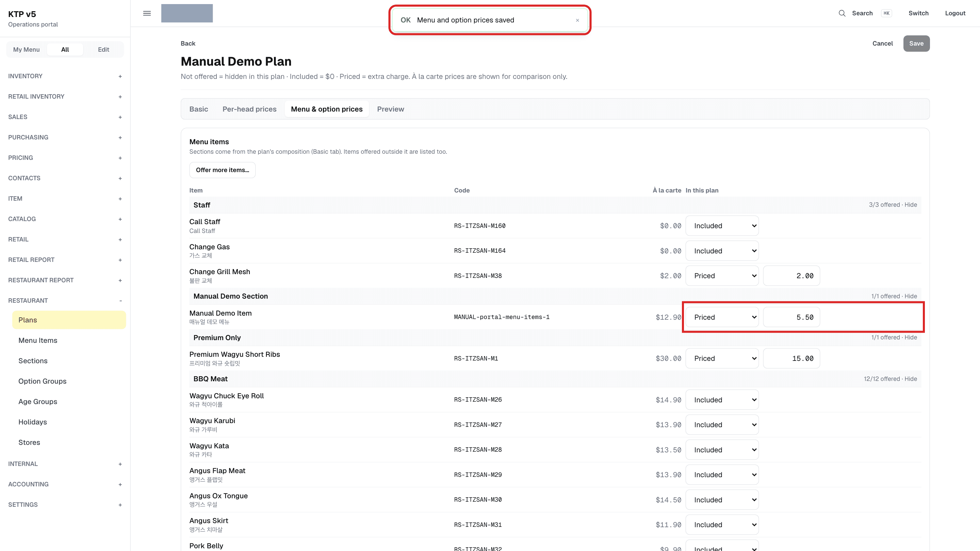Collapse the RESTAURANT sidebar group
Viewport: 980px width, 551px height.
(x=65, y=300)
